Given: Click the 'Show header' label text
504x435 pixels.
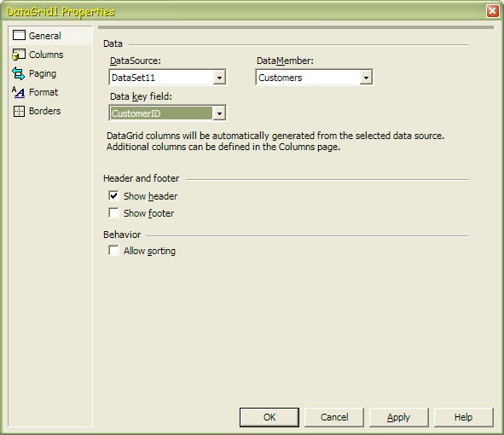Looking at the screenshot, I should [150, 196].
